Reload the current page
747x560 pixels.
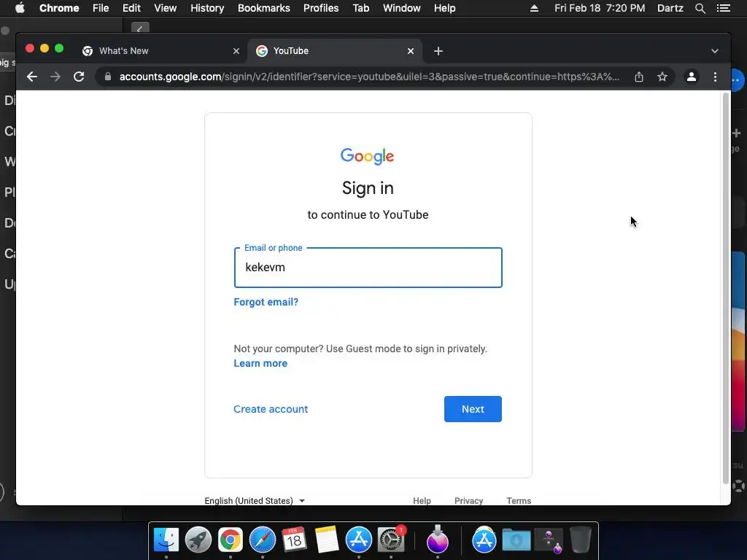pyautogui.click(x=79, y=77)
